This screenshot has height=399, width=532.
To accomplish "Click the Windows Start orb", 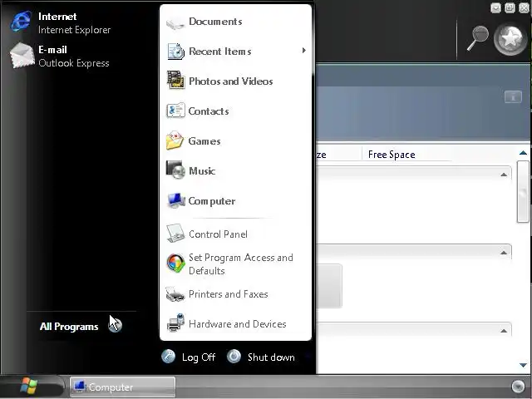I will (29, 386).
